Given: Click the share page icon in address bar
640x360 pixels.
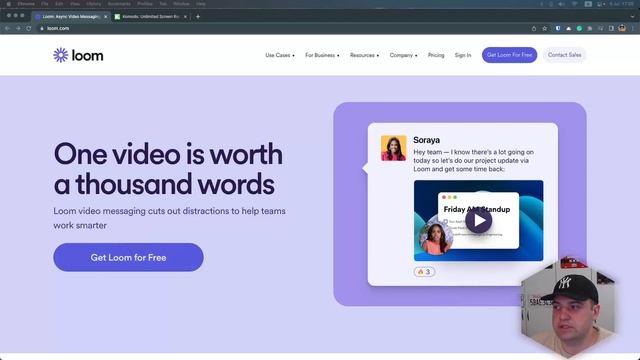Looking at the screenshot, I should click(x=534, y=28).
